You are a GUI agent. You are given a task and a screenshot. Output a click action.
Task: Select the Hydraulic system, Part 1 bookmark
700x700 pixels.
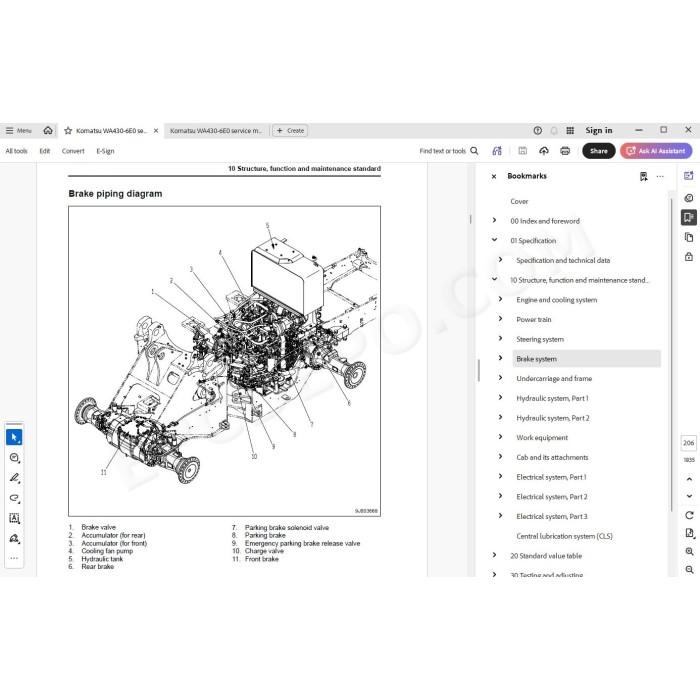pos(552,398)
